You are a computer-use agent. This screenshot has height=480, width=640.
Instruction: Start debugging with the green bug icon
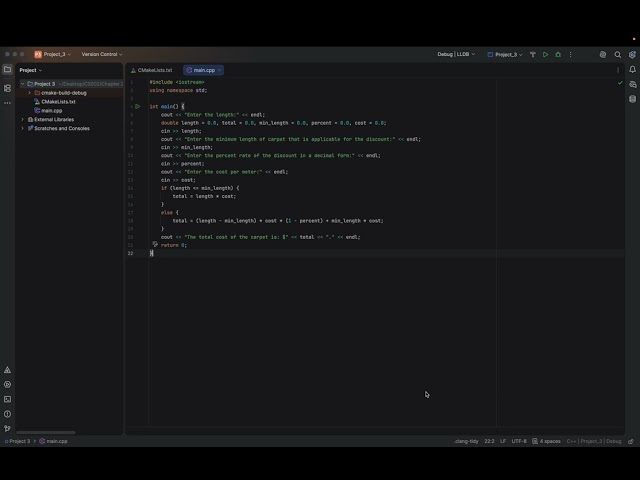point(558,54)
